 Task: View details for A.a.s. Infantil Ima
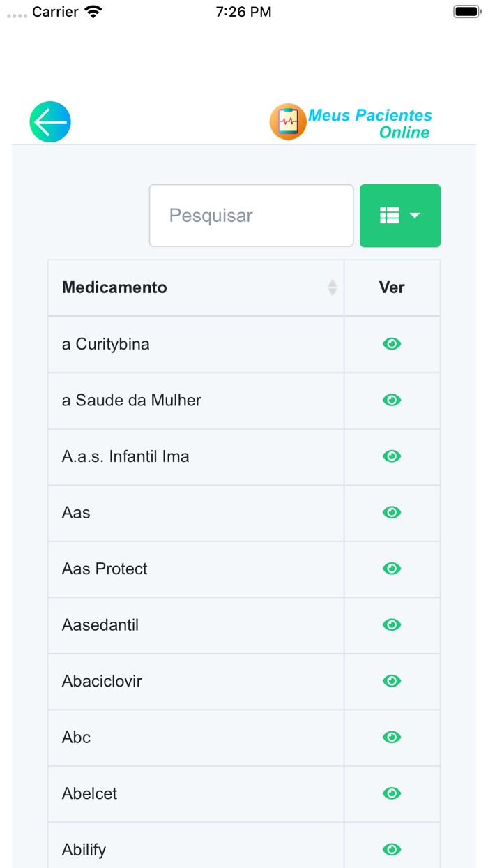pos(392,456)
